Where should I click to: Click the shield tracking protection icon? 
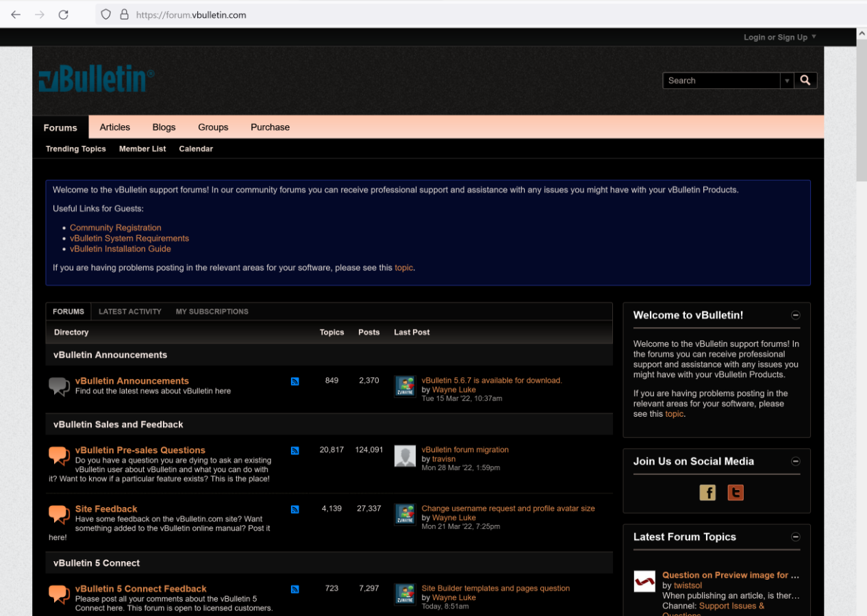pyautogui.click(x=105, y=14)
